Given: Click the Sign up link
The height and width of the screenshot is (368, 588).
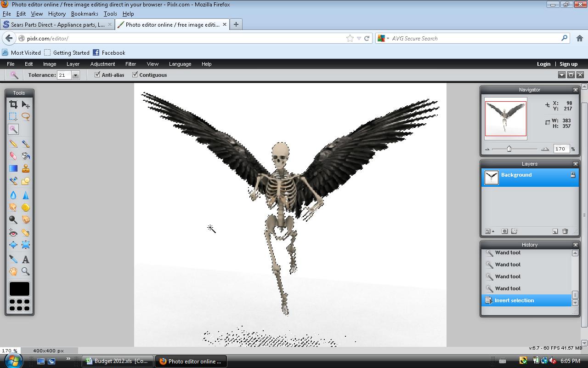Looking at the screenshot, I should pyautogui.click(x=568, y=64).
